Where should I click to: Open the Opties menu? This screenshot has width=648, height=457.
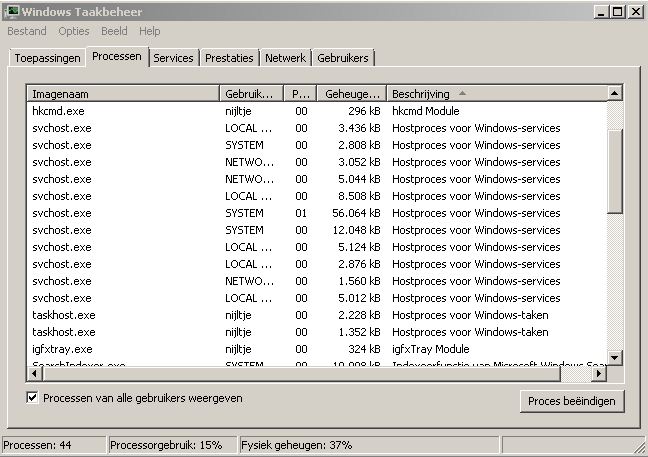pyautogui.click(x=74, y=31)
